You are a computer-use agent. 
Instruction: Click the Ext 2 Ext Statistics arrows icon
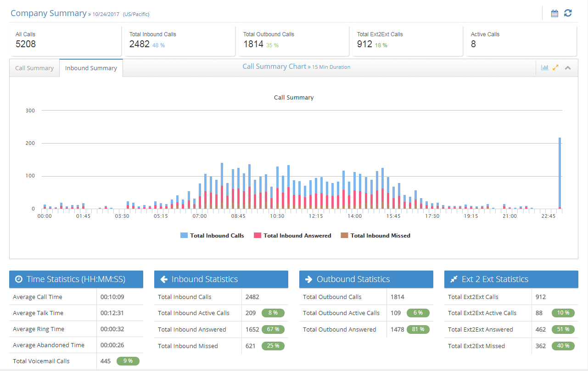(x=454, y=279)
